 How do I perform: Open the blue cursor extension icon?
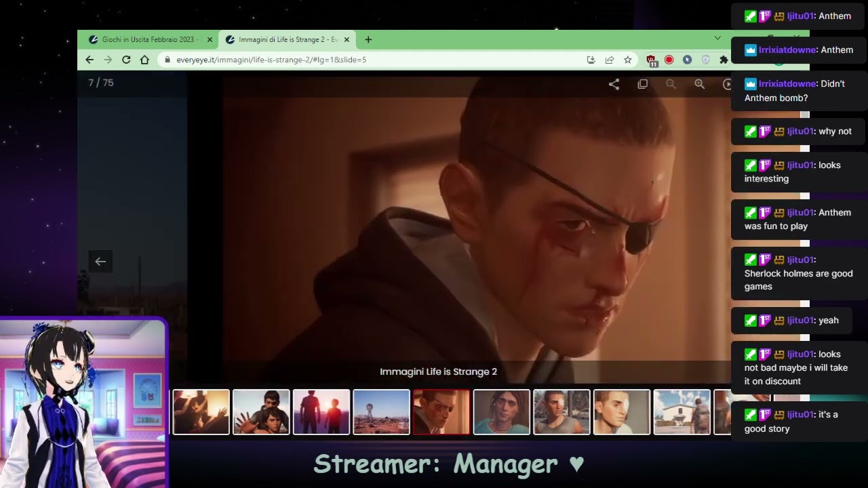687,60
